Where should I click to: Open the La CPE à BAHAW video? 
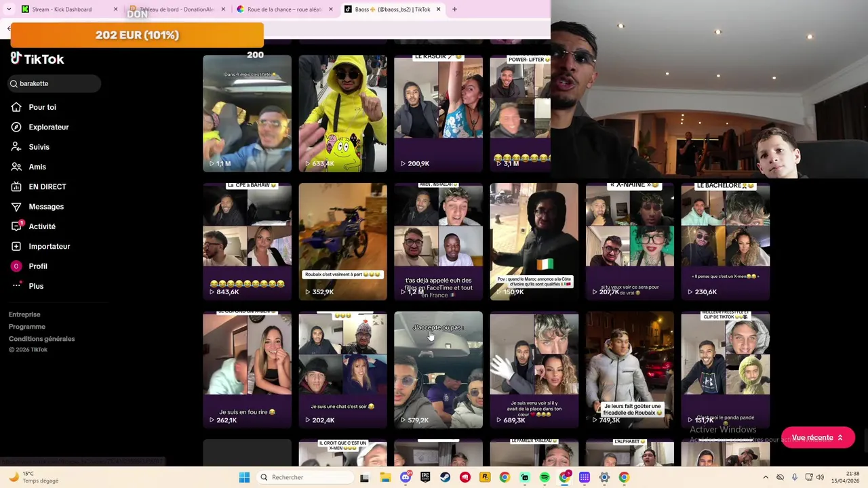point(247,241)
